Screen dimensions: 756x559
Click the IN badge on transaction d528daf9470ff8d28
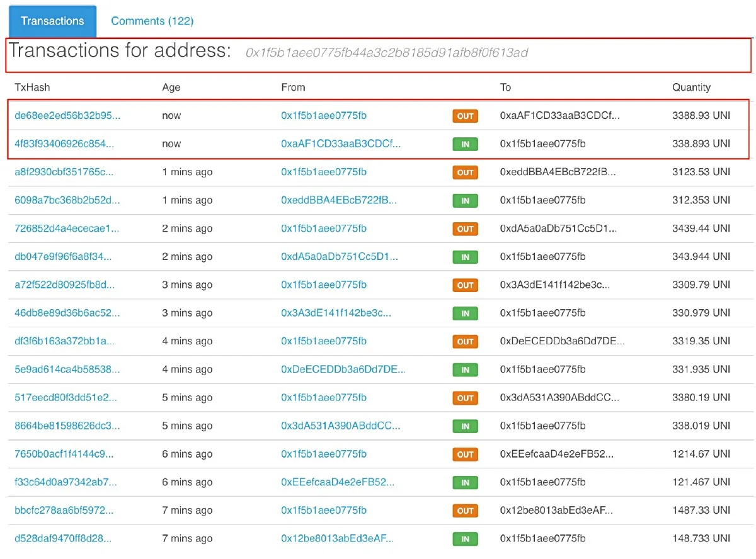click(x=465, y=539)
